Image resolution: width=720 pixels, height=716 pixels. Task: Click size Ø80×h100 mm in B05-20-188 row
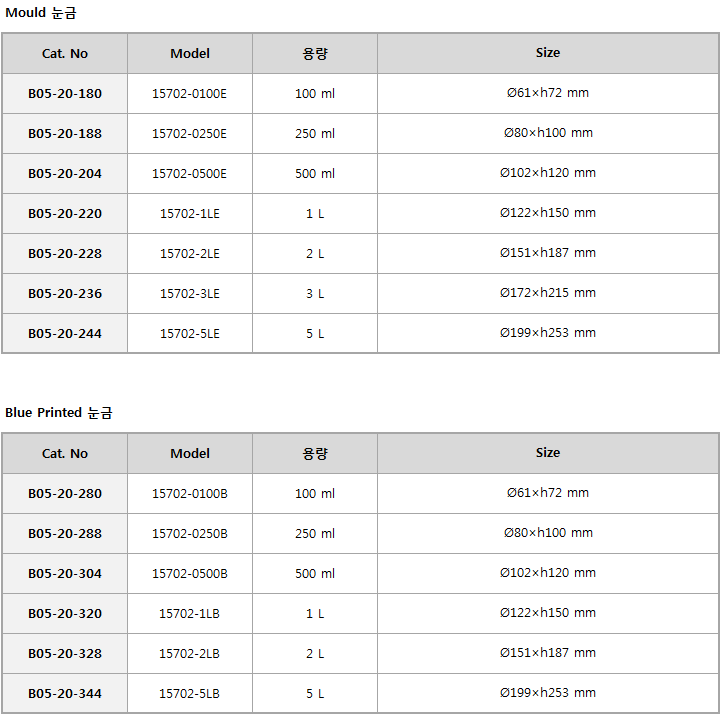pos(548,133)
